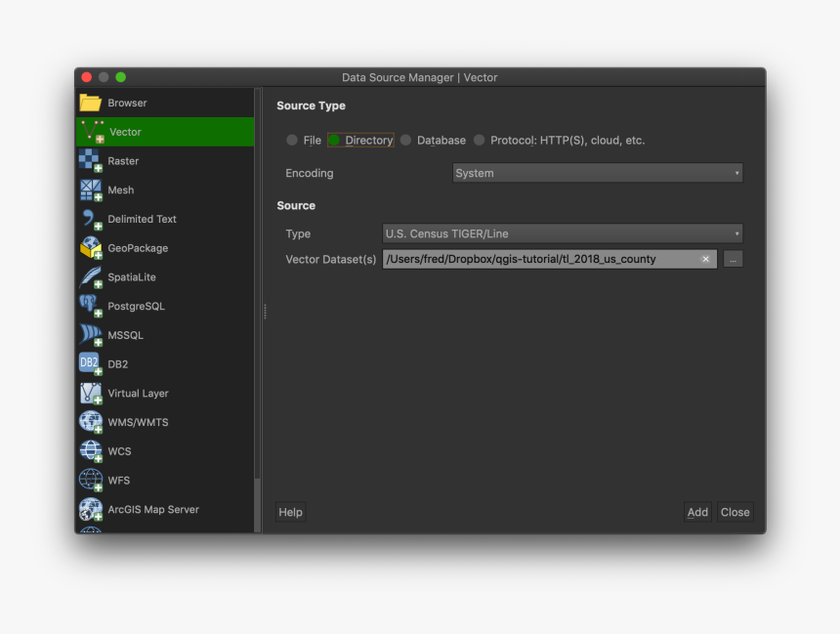Switch to the GeoPackage tab label
The image size is (840, 634).
tap(138, 248)
